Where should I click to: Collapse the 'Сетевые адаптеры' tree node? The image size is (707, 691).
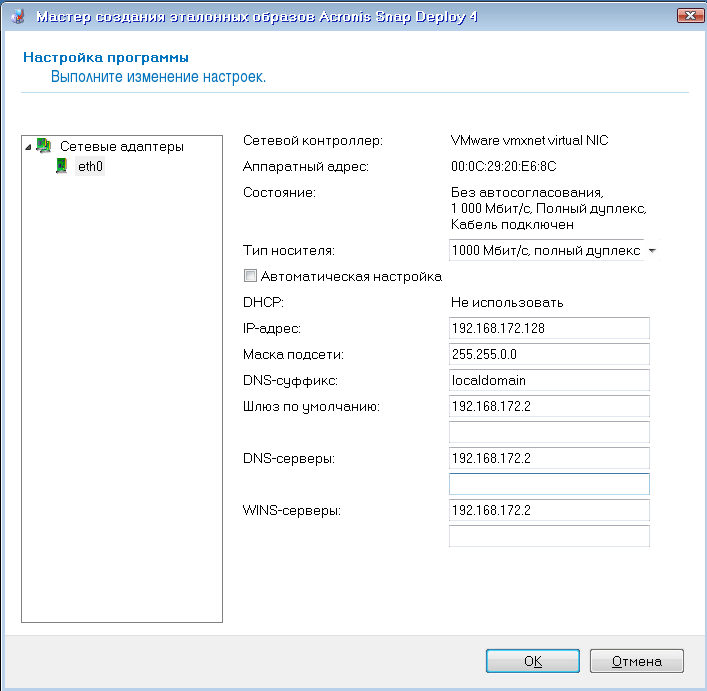(x=28, y=146)
